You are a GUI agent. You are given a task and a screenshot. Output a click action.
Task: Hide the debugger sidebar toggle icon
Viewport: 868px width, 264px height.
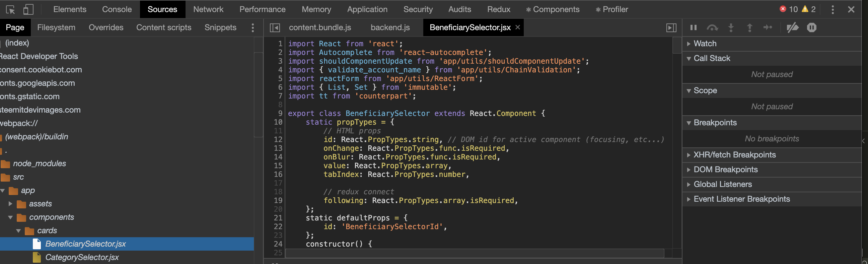[671, 28]
